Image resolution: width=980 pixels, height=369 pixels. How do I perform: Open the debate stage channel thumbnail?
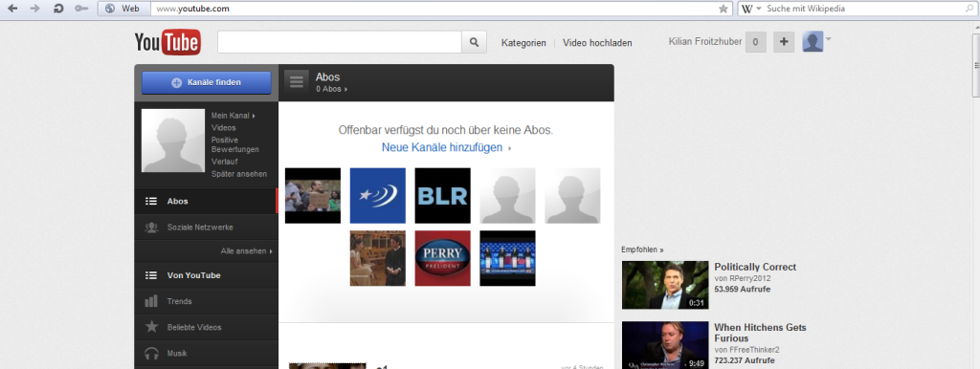pos(507,258)
